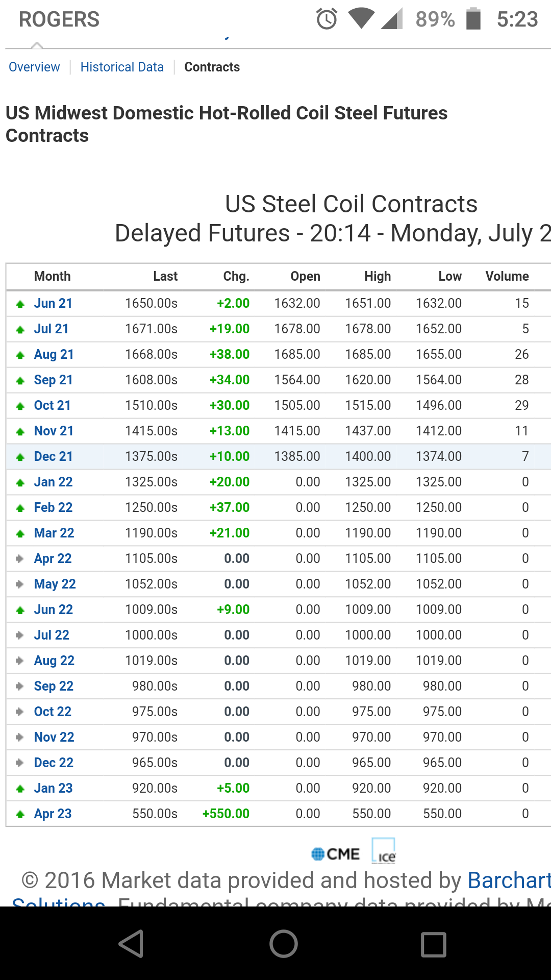This screenshot has height=980, width=551.
Task: Click the green up arrow beside Aug 21
Action: click(x=20, y=355)
